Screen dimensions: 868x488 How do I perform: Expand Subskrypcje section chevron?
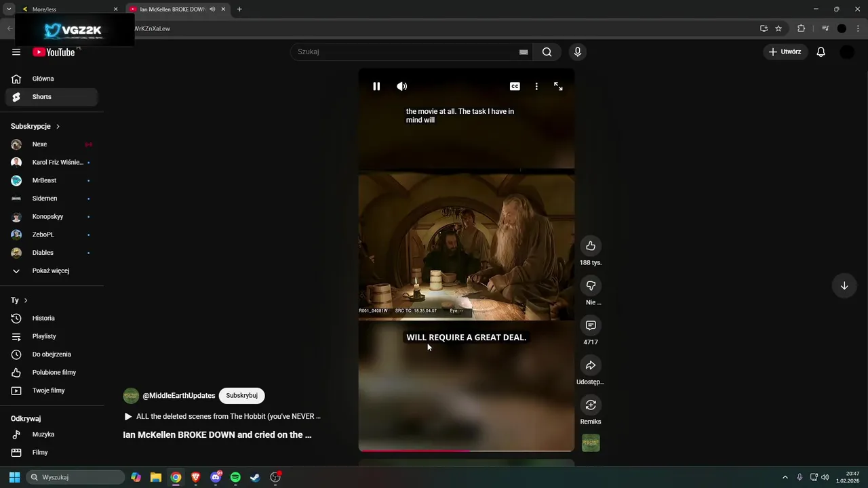[x=58, y=127]
